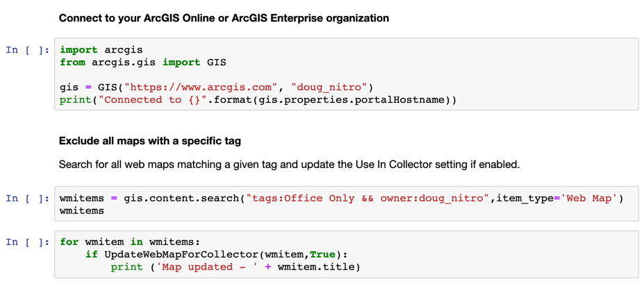Click the "from arcgis.gis import GIS" line
This screenshot has height=284, width=644.
point(142,62)
